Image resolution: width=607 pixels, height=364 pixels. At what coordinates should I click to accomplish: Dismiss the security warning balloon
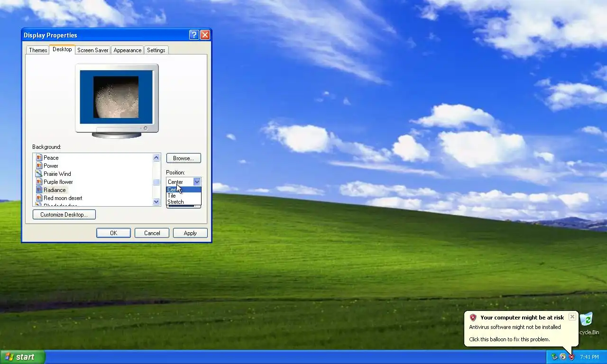pos(572,317)
